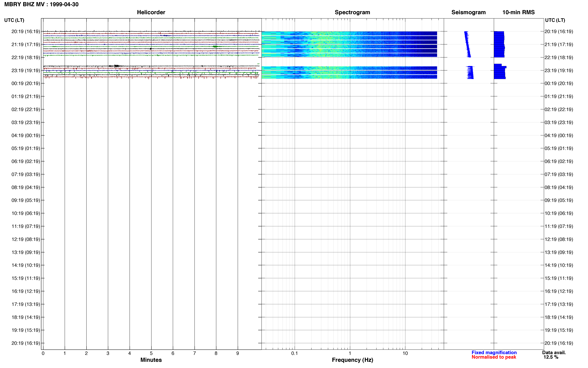
Task: Click the 0.1 tick on the frequency axis
Action: point(295,353)
